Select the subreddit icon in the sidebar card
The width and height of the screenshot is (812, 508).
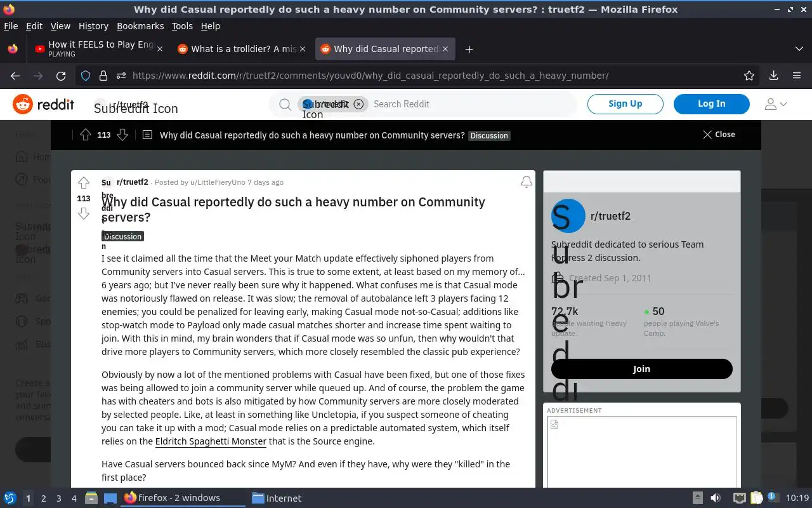(568, 216)
